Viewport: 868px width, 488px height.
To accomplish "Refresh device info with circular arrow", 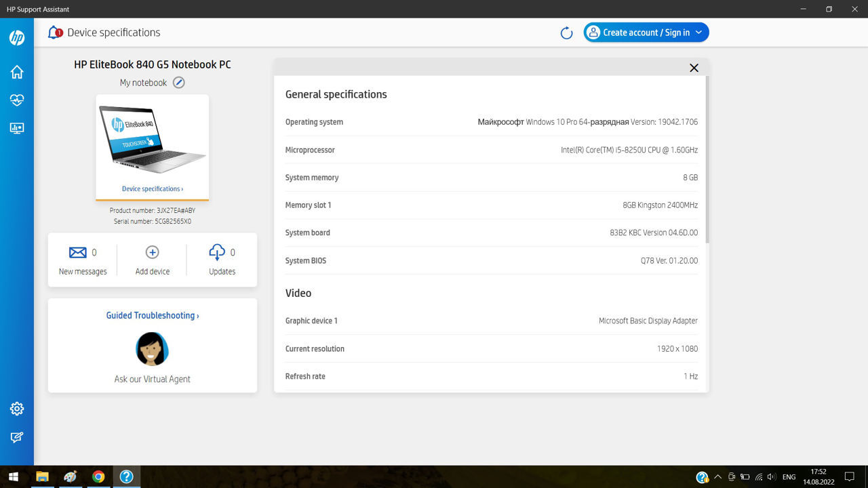I will pyautogui.click(x=566, y=33).
